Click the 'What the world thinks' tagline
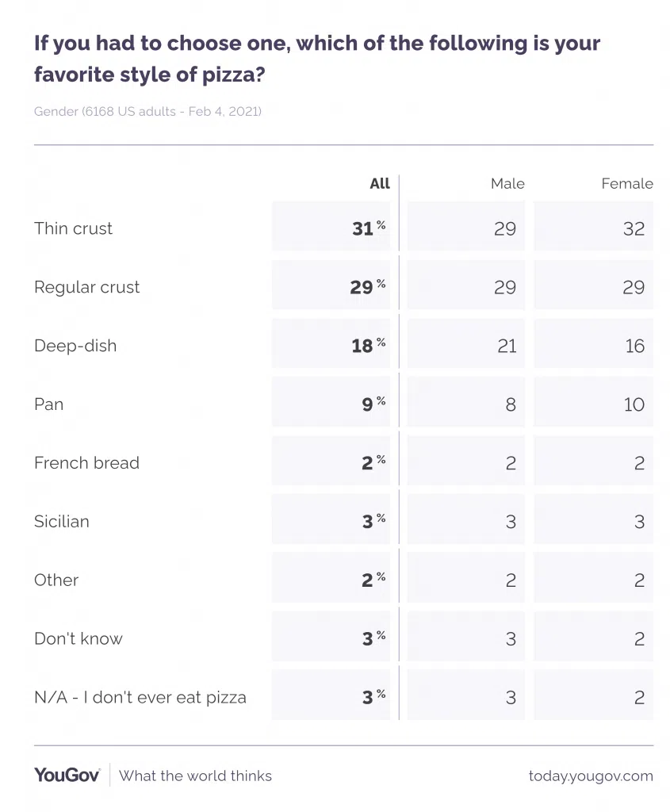The width and height of the screenshot is (670, 812). coord(195,776)
